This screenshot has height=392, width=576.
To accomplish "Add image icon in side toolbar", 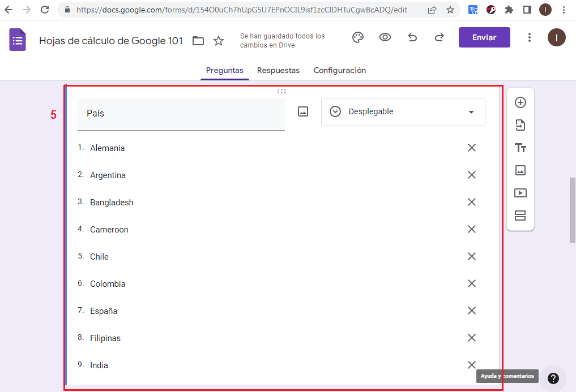I will (x=520, y=170).
